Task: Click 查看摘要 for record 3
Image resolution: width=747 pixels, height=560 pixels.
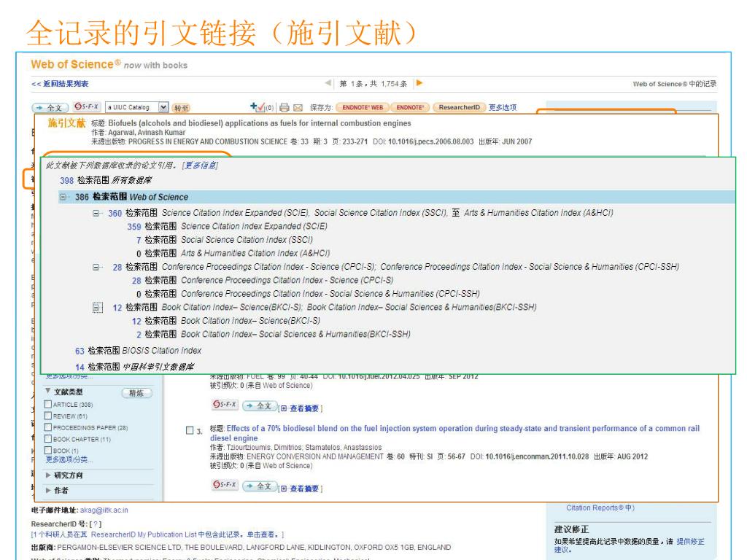Action: click(x=304, y=489)
